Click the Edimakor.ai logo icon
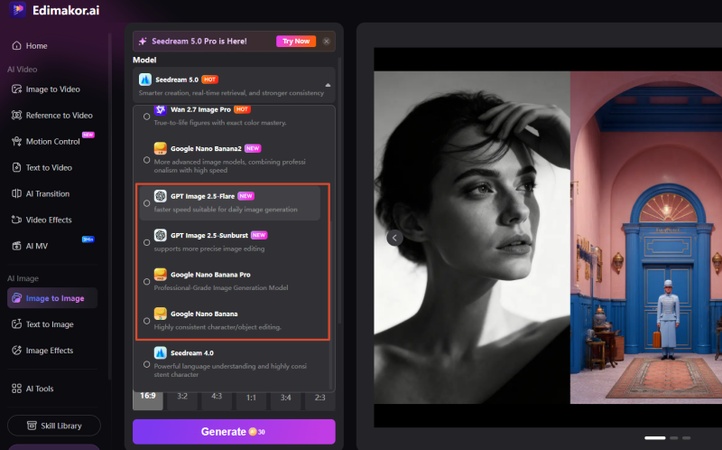This screenshot has width=722, height=450. [x=18, y=9]
